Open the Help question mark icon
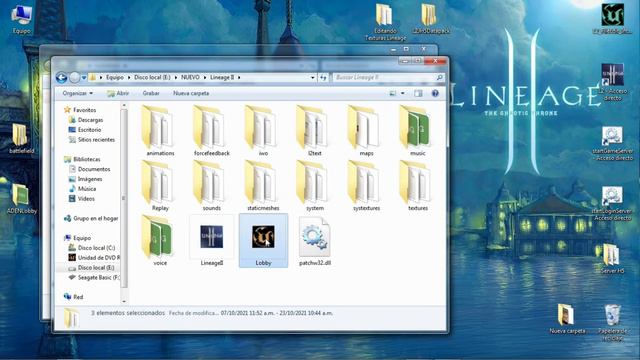Screen dimensions: 640x360 point(435,93)
